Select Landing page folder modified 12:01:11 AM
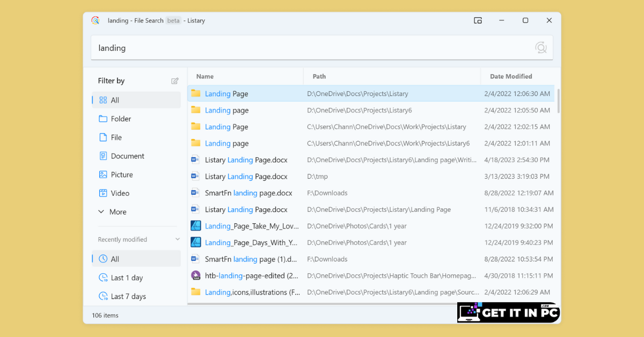Image resolution: width=644 pixels, height=337 pixels. (371, 143)
